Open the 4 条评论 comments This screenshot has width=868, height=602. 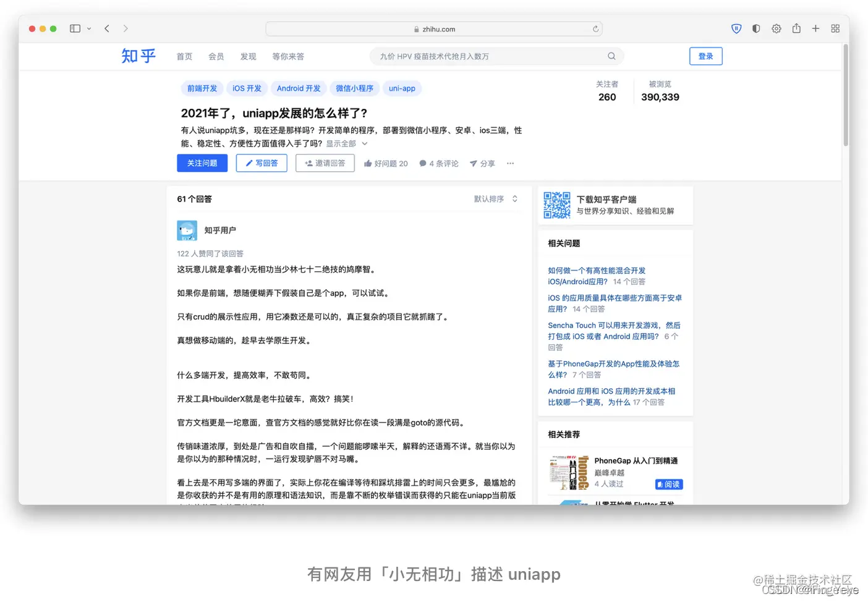pos(439,164)
